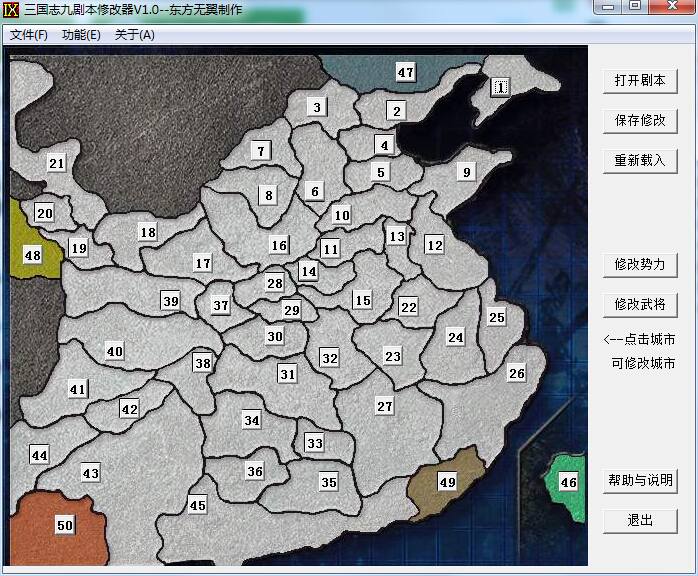698x576 pixels.
Task: Select city 6 on the map
Action: (315, 191)
